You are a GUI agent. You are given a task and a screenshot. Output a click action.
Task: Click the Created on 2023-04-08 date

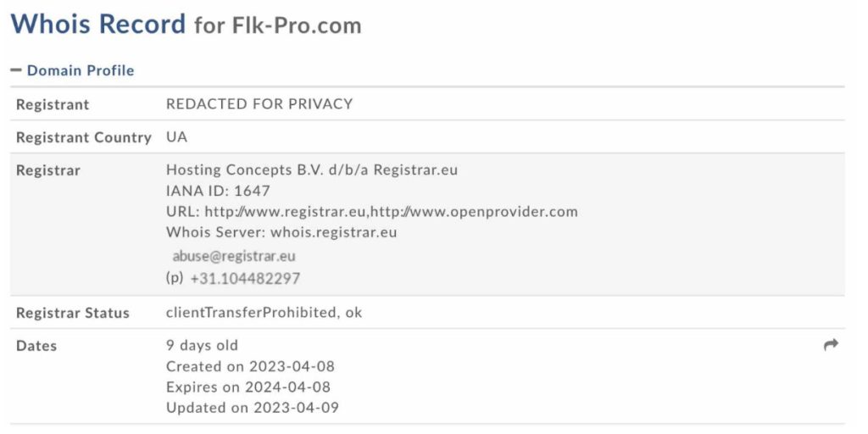pyautogui.click(x=250, y=366)
